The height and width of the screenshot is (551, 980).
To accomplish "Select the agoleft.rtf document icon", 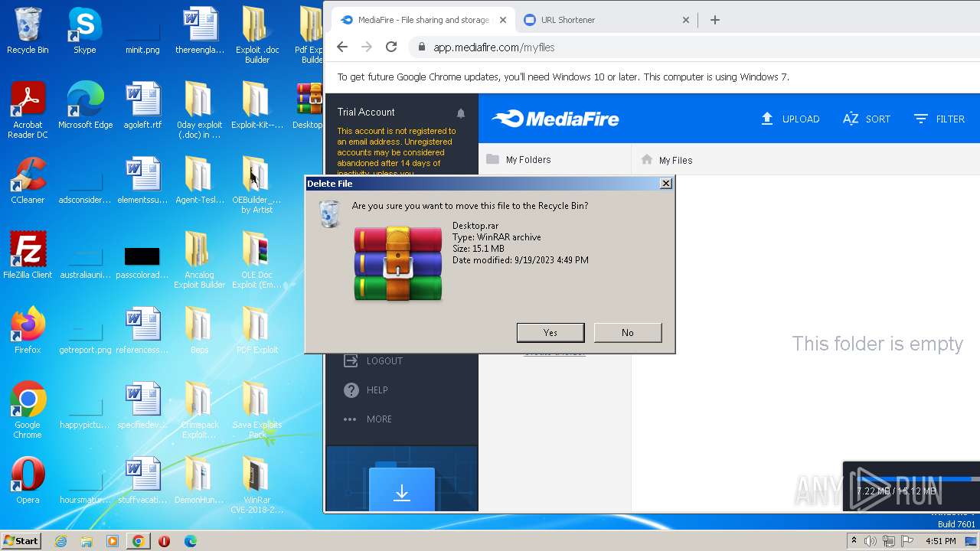I will pyautogui.click(x=142, y=106).
